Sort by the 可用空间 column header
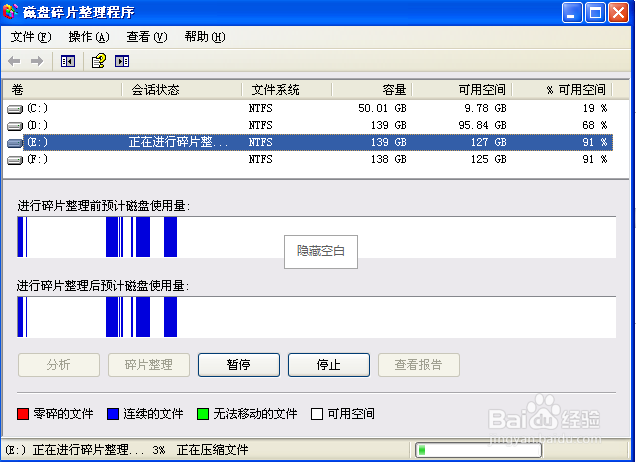 tap(462, 90)
